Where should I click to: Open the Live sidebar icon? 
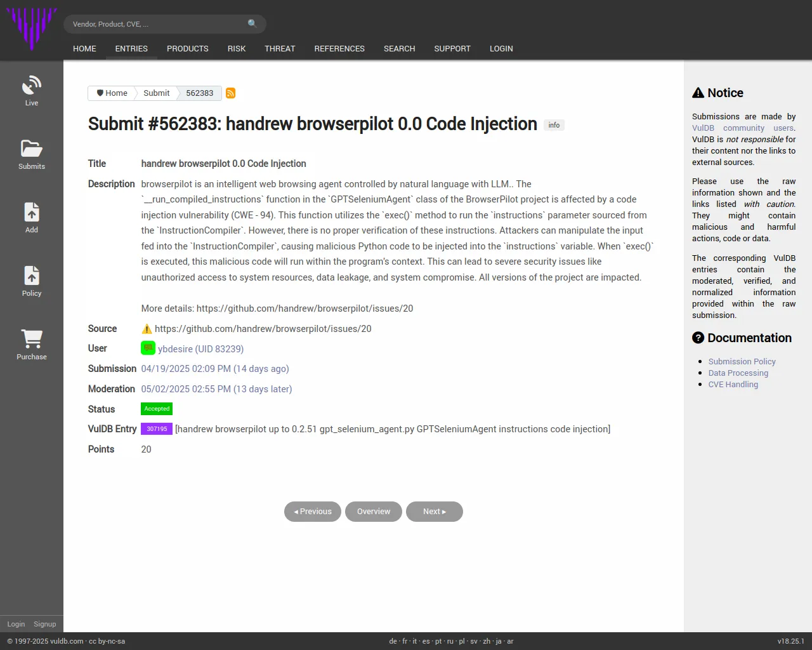(32, 84)
